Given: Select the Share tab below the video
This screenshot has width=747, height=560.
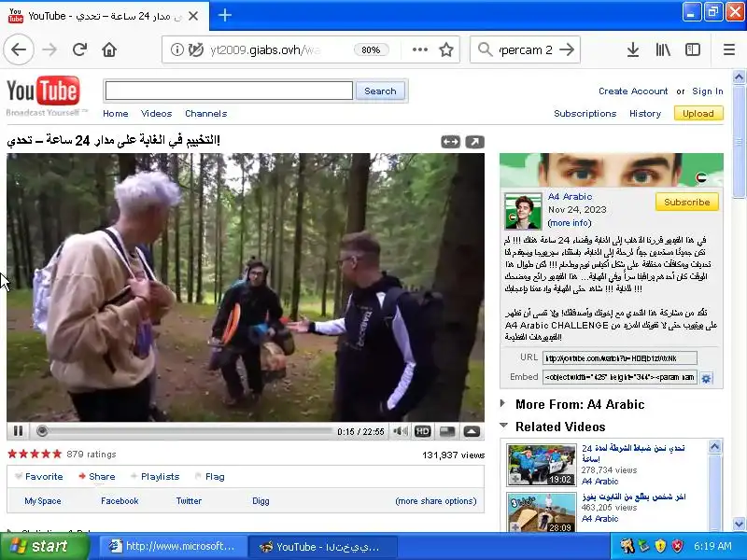Looking at the screenshot, I should pyautogui.click(x=97, y=476).
